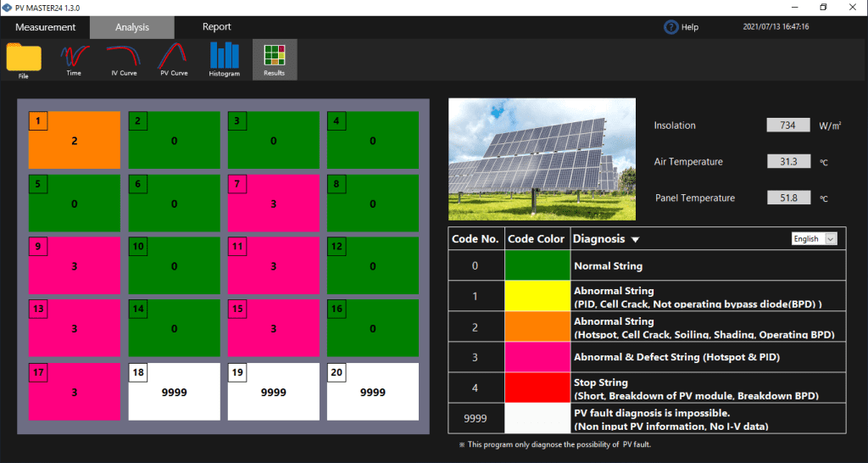Screen dimensions: 868x463
Task: Select green string tile 10
Action: click(x=174, y=265)
